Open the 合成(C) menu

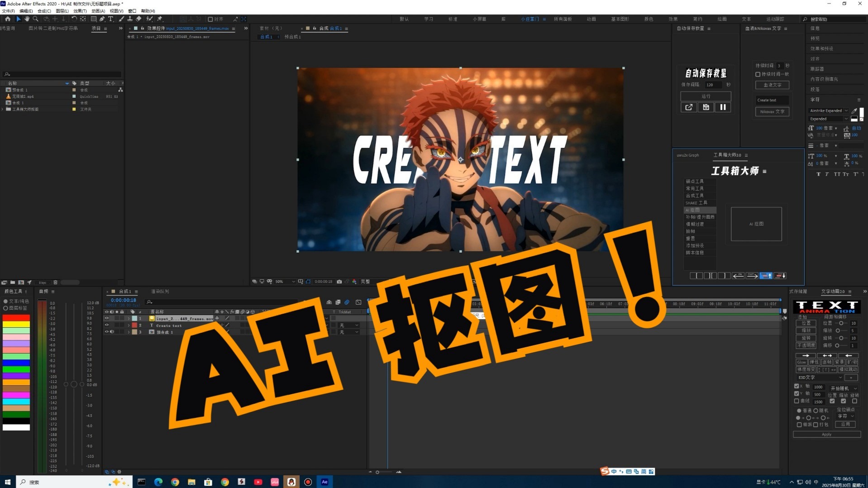tap(44, 11)
